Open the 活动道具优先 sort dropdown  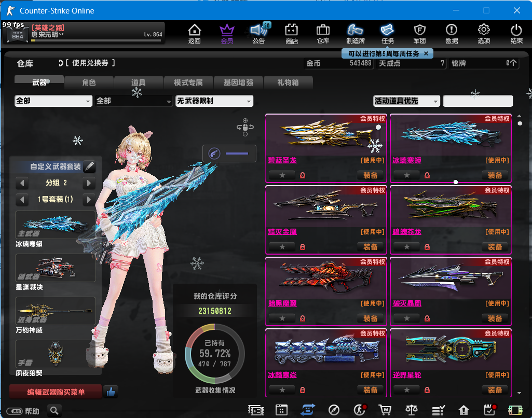(x=406, y=101)
